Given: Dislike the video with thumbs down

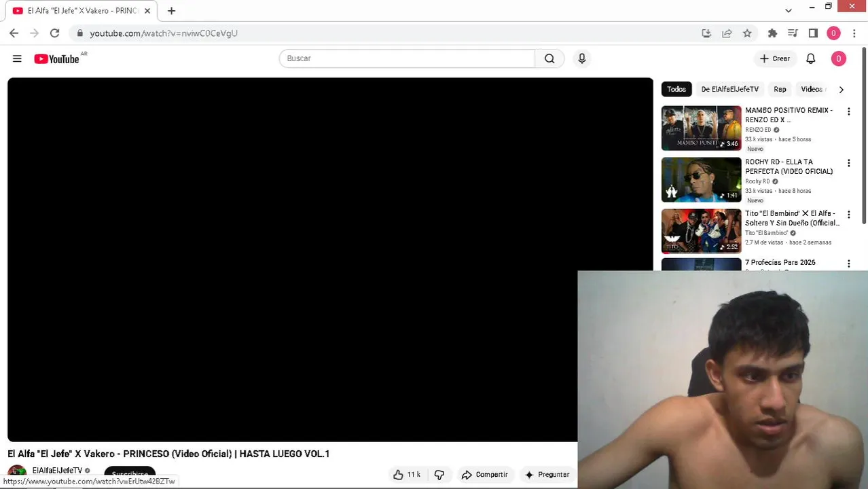Looking at the screenshot, I should tap(439, 474).
